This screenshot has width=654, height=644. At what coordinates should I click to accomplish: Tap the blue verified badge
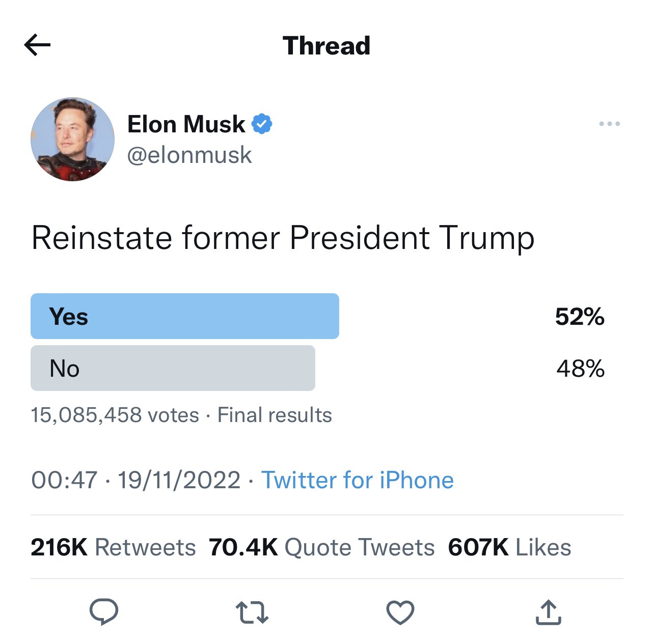point(262,124)
